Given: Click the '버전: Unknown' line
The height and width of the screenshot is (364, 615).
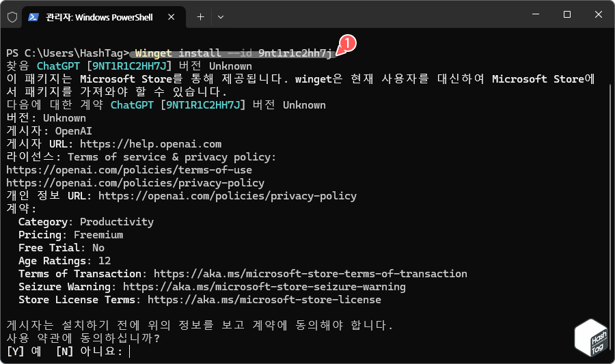Looking at the screenshot, I should coord(46,118).
